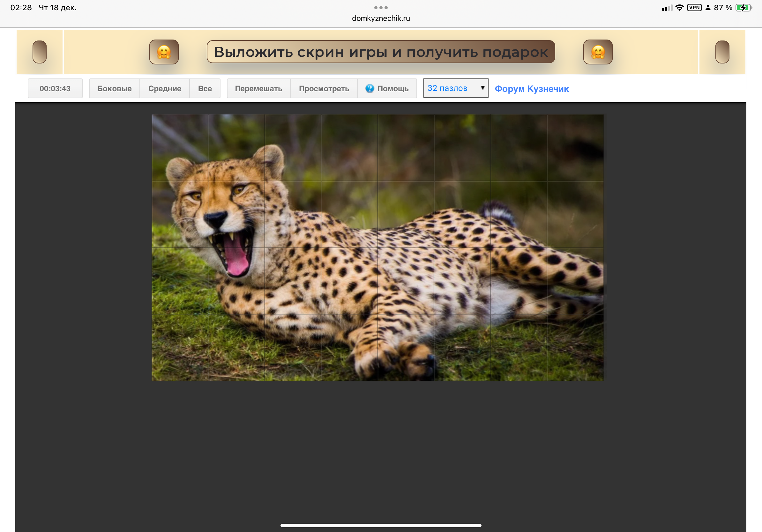The image size is (762, 532).
Task: Click Просмотреть to preview image
Action: coord(324,88)
